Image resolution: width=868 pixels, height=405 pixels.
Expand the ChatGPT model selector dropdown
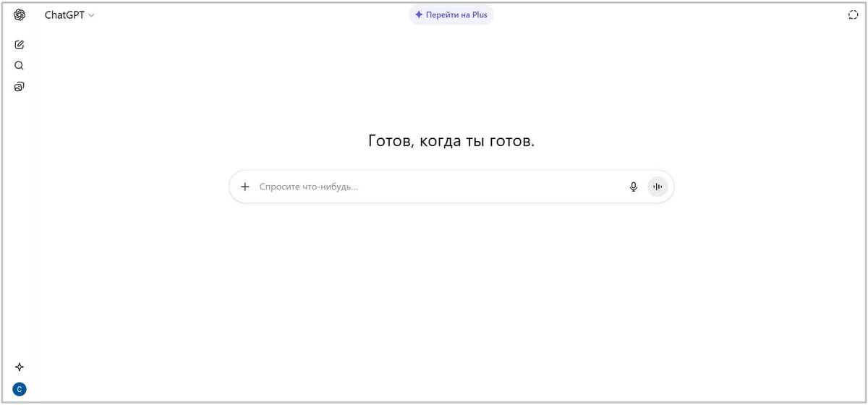coord(69,14)
